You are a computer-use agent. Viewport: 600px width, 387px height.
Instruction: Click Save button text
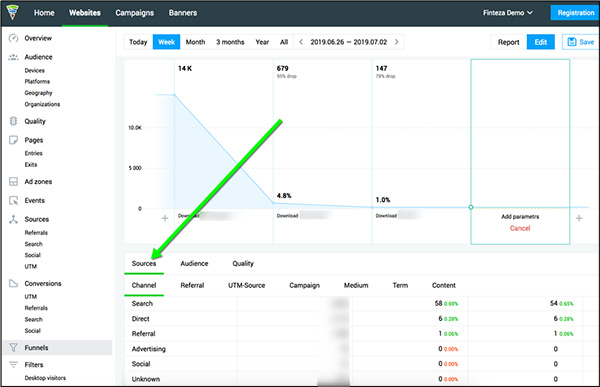point(587,42)
